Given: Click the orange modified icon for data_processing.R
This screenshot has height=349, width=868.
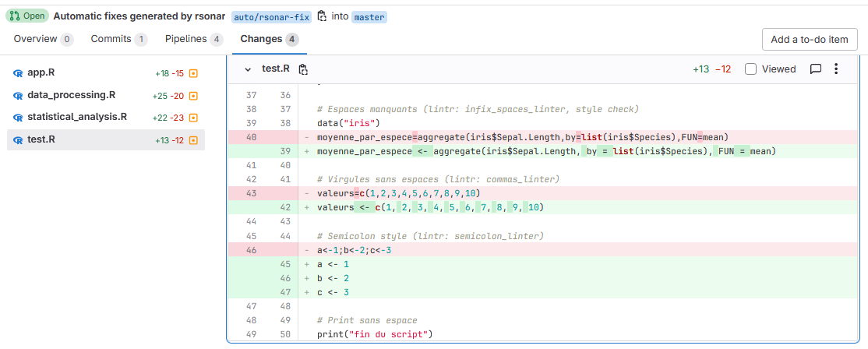Looking at the screenshot, I should point(193,96).
